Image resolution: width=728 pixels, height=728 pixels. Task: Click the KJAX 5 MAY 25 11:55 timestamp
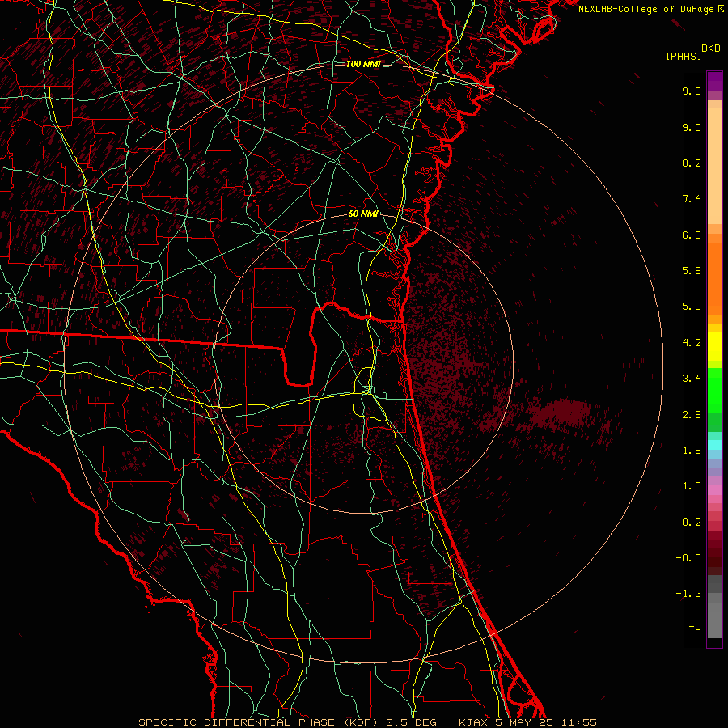pos(527,722)
